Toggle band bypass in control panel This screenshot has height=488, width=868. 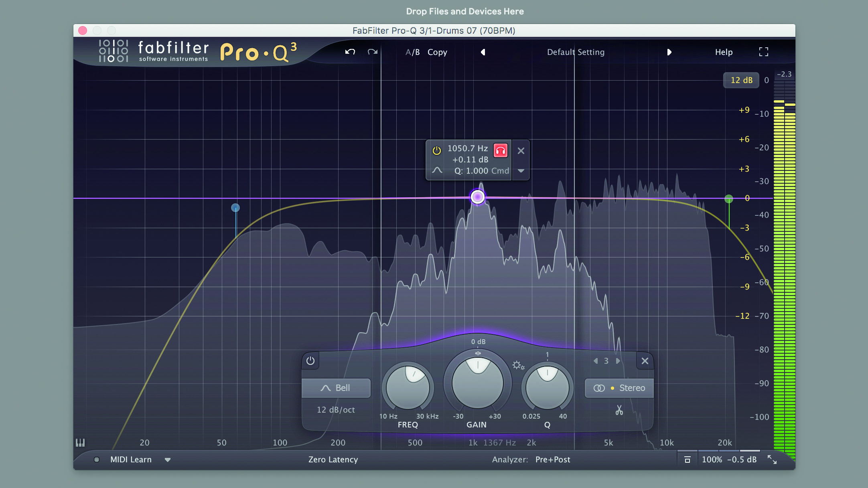pos(310,361)
